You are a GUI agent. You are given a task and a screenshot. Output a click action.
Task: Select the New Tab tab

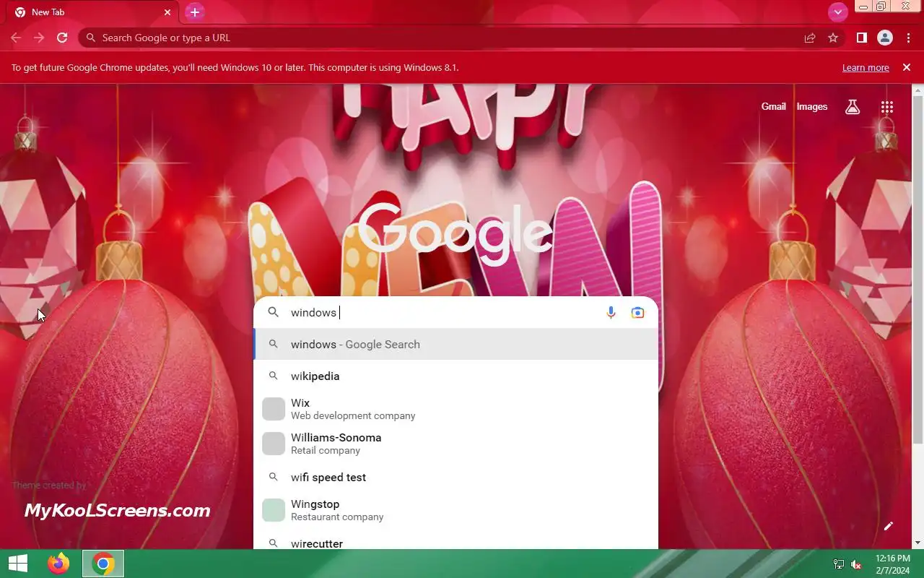coord(94,12)
